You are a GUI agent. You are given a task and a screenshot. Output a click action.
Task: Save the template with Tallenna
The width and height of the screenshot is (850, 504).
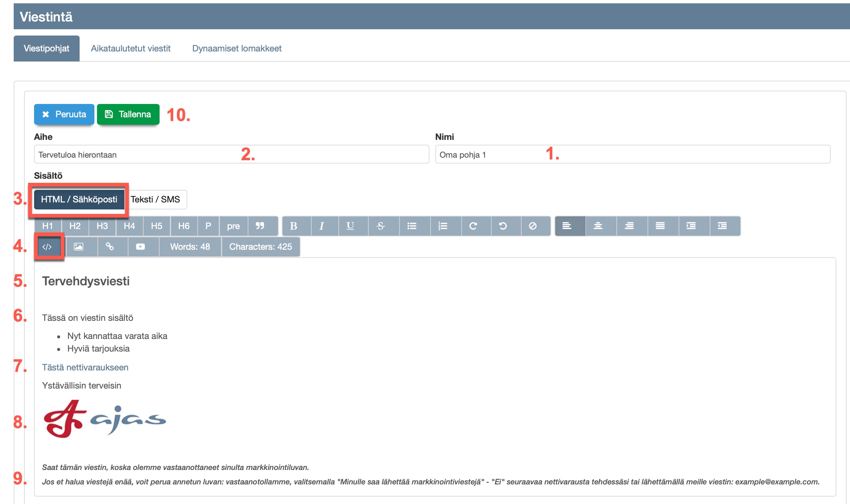pyautogui.click(x=128, y=114)
